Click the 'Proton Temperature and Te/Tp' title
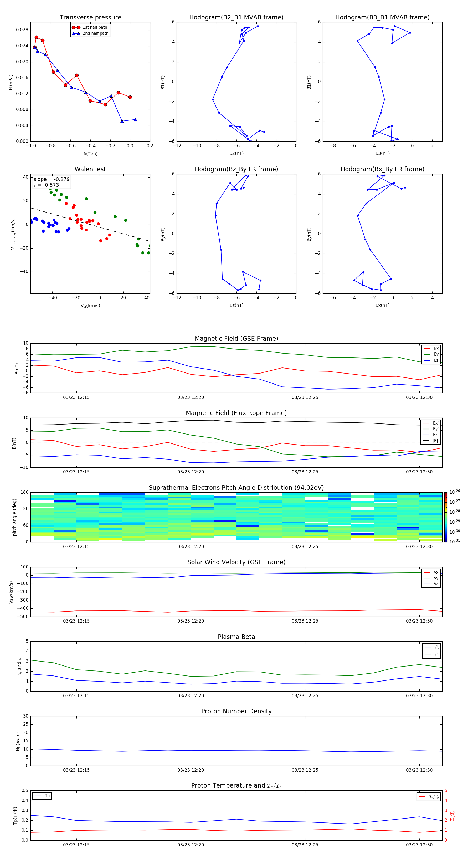Screen dimensions: 473x868 (236, 786)
